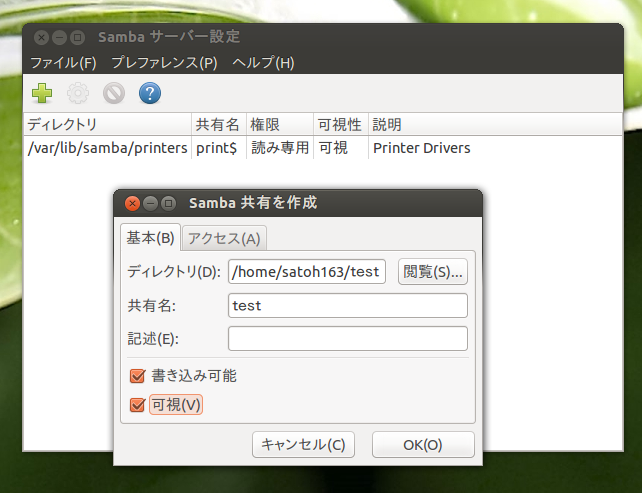The image size is (642, 493).
Task: Click the gear properties icon in toolbar
Action: pyautogui.click(x=78, y=93)
